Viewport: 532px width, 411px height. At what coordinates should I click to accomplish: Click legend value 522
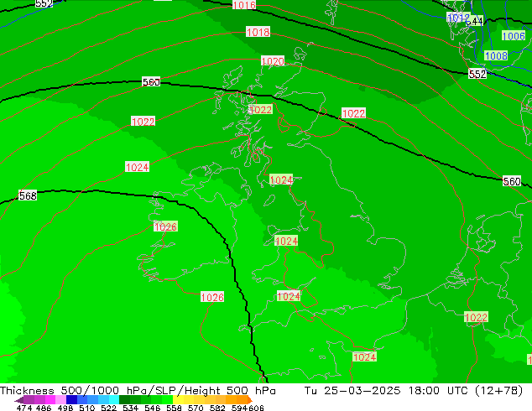tap(109, 408)
